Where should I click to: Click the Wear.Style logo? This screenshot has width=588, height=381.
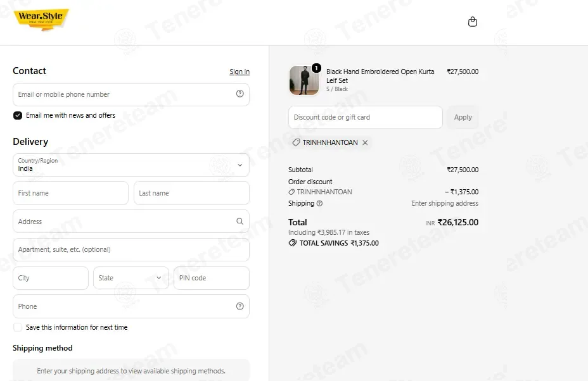(x=41, y=19)
